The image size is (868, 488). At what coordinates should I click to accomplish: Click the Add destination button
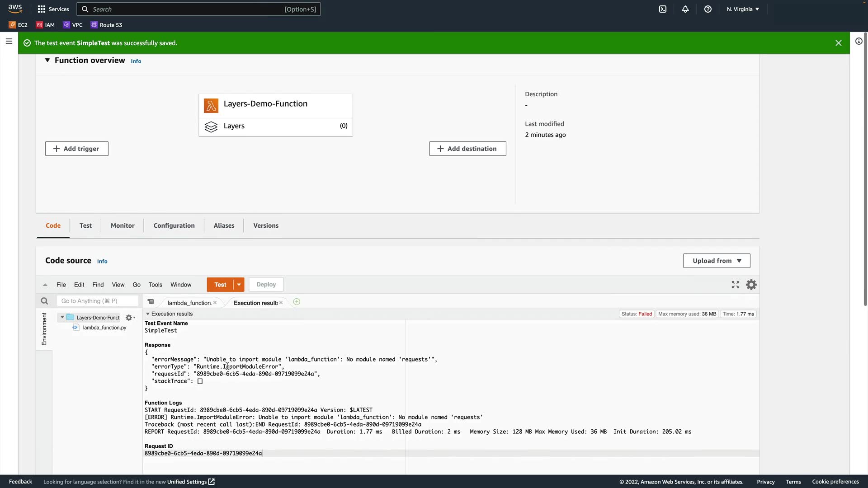467,149
